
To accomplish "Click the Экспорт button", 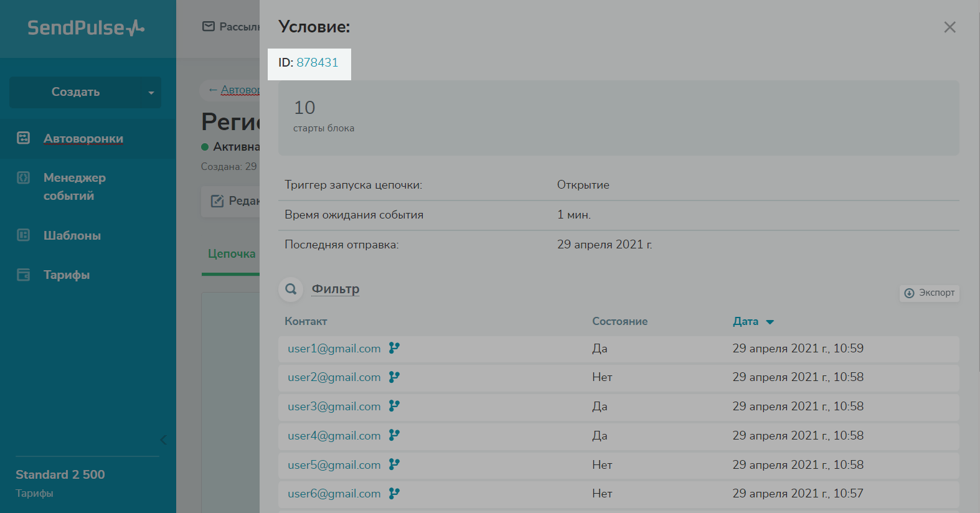I will pyautogui.click(x=929, y=293).
